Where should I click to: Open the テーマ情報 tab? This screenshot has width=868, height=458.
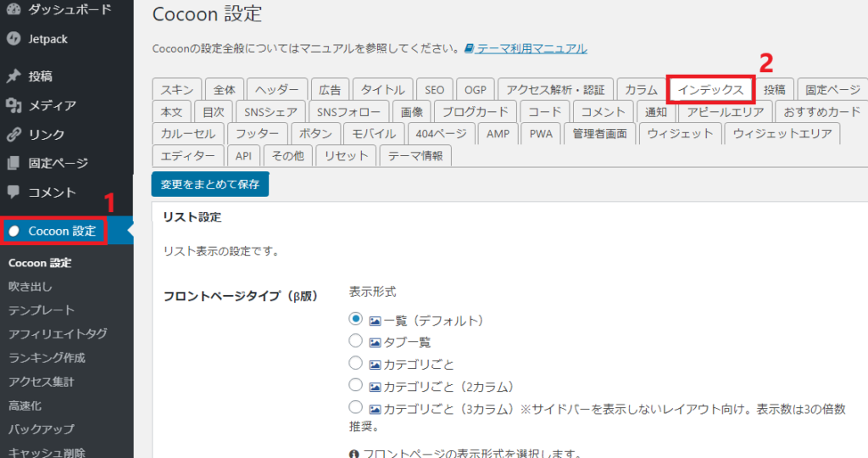pos(415,155)
